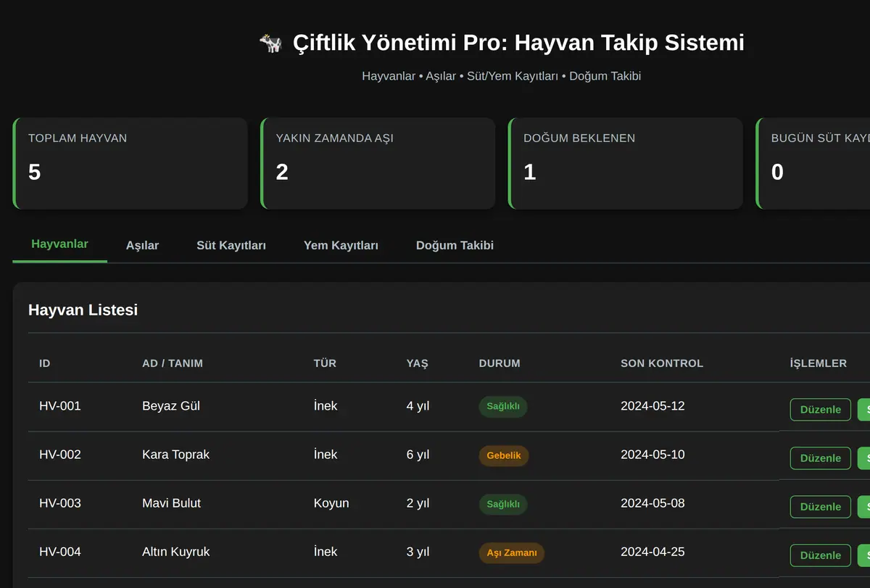Click the date 2024-04-25
Image resolution: width=870 pixels, height=588 pixels.
click(652, 552)
